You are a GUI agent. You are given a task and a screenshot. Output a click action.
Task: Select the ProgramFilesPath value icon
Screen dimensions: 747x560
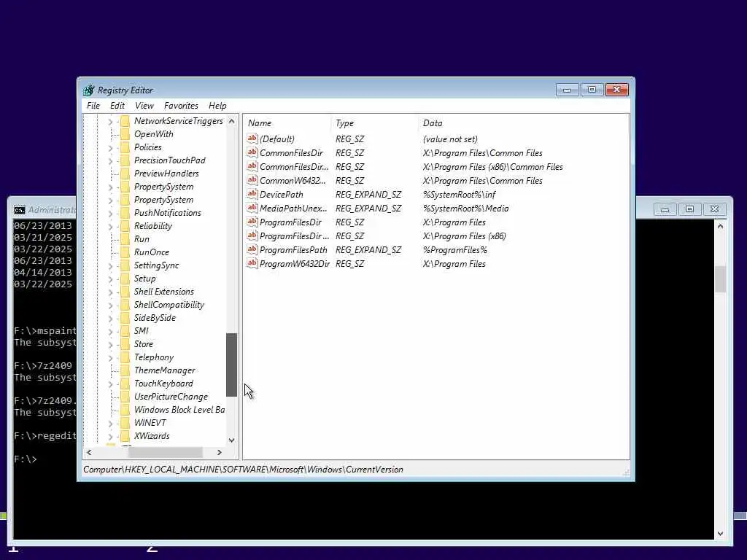point(252,249)
